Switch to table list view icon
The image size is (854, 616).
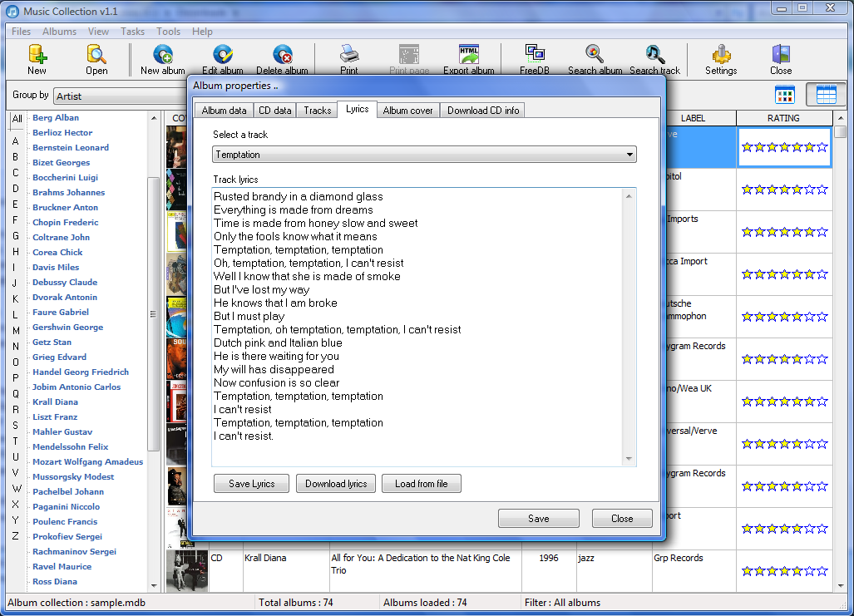pyautogui.click(x=826, y=94)
